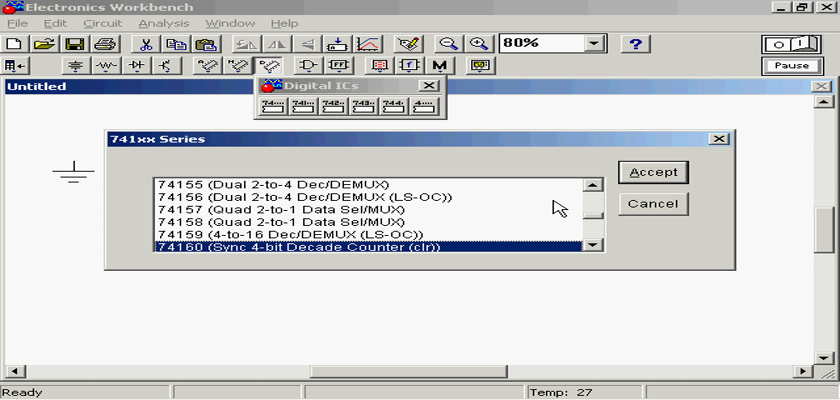Open the Transistors parts bin
Screen dimensions: 840x400
tap(167, 66)
